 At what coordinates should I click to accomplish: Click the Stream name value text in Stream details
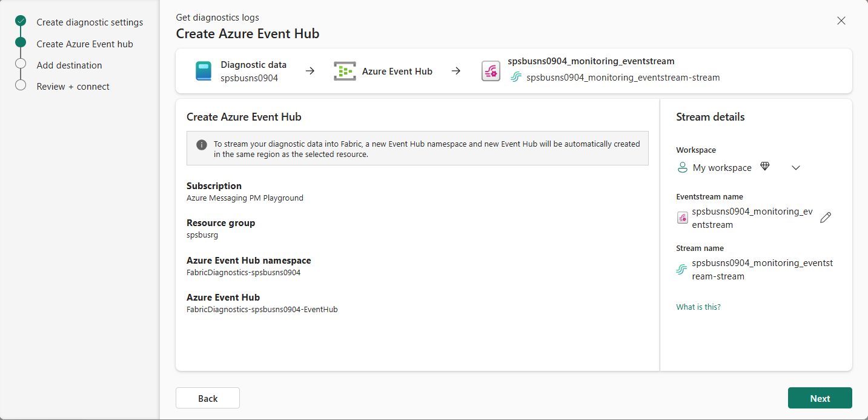coord(762,270)
